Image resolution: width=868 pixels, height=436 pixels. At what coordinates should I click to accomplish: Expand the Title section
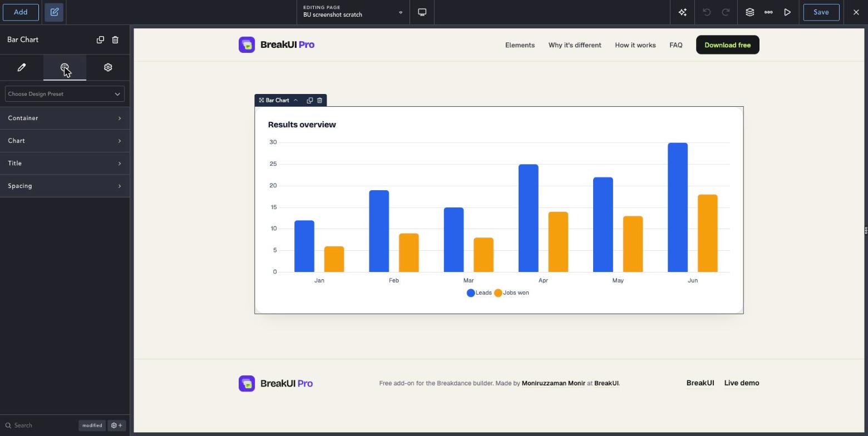65,163
